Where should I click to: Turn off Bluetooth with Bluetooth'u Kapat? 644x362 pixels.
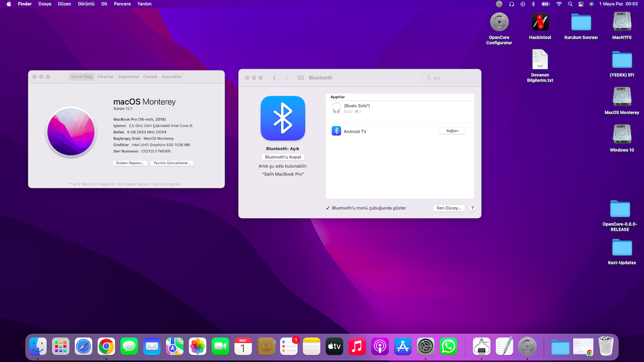283,157
